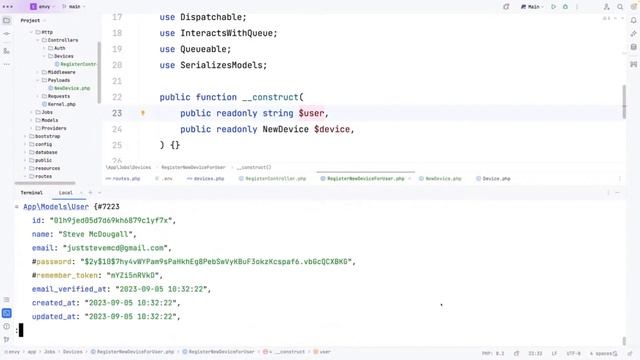640x360 pixels.
Task: Open the More Actions vertical dots in toolbar
Action: pyautogui.click(x=577, y=7)
